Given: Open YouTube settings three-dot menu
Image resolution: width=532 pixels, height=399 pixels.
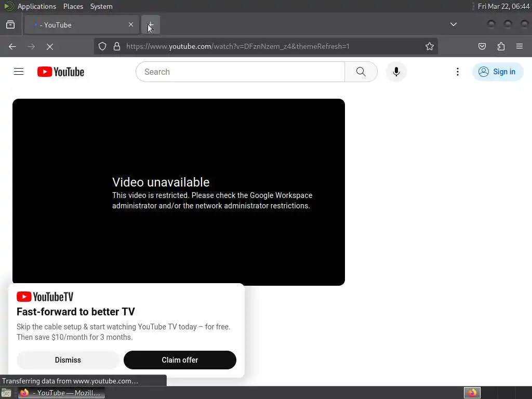Looking at the screenshot, I should 457,72.
